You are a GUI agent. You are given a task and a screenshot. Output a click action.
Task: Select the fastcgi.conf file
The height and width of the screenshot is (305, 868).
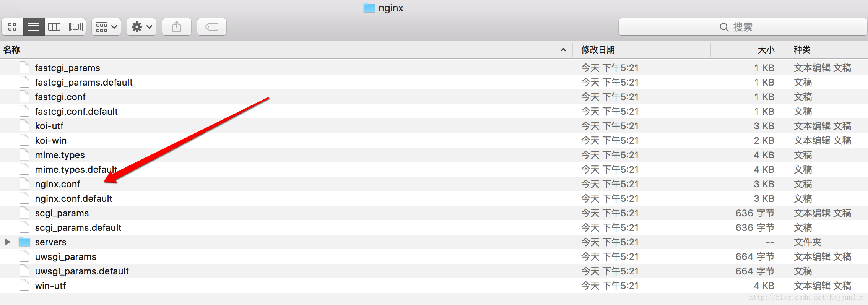(60, 97)
